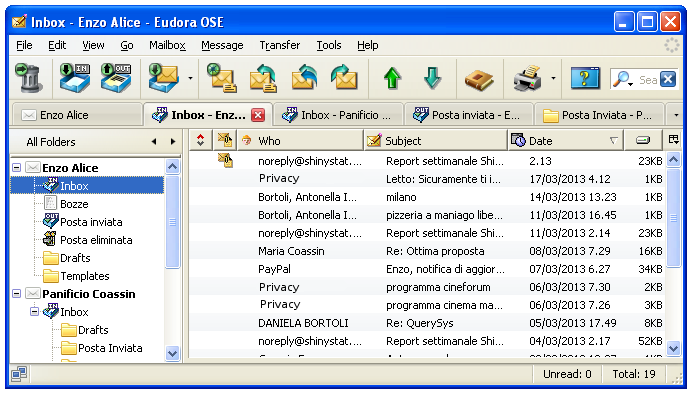The width and height of the screenshot is (692, 394).
Task: Open the Help menu
Action: pos(368,45)
